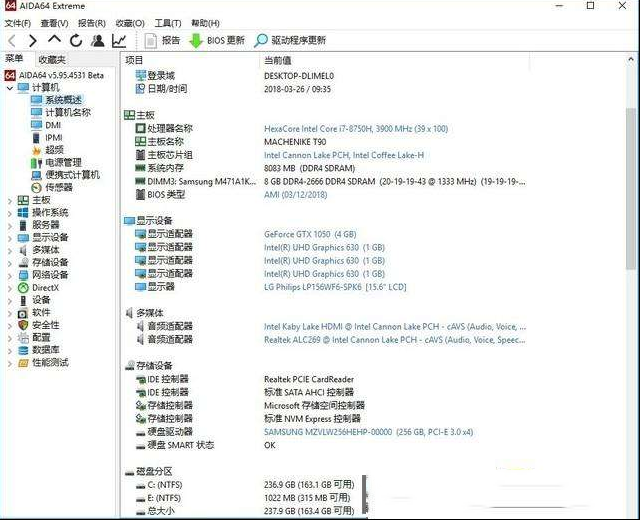The height and width of the screenshot is (520, 640).
Task: Click the scrollbar up arrow
Action: [631, 60]
